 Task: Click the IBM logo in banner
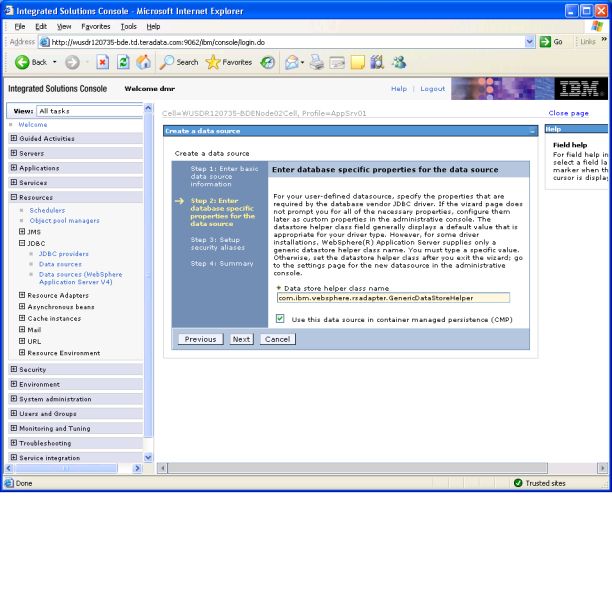coord(581,89)
